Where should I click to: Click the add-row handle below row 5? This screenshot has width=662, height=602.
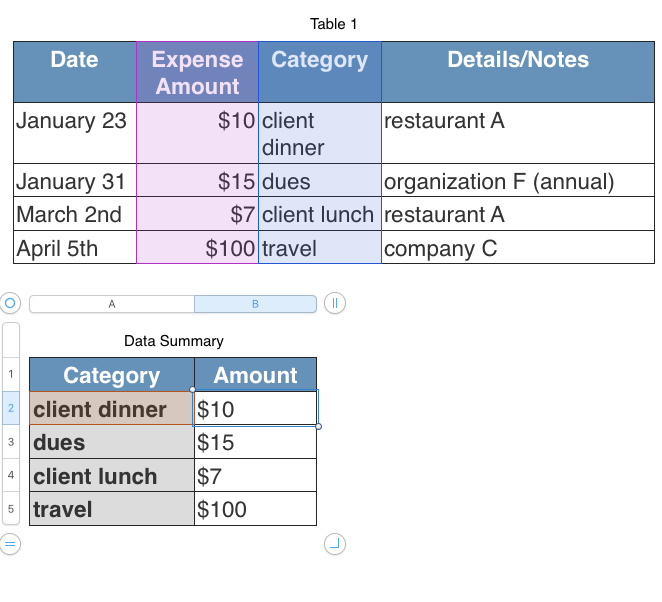[x=10, y=545]
